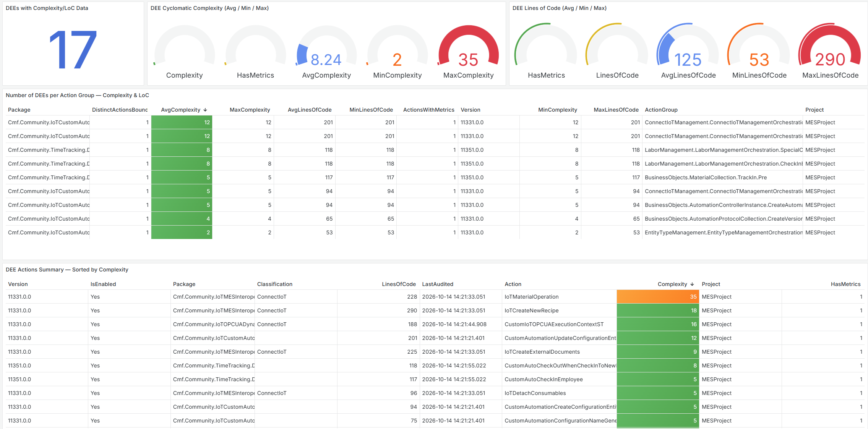Open Number of DEEs per Action Group panel title
The image size is (868, 429).
tap(77, 95)
